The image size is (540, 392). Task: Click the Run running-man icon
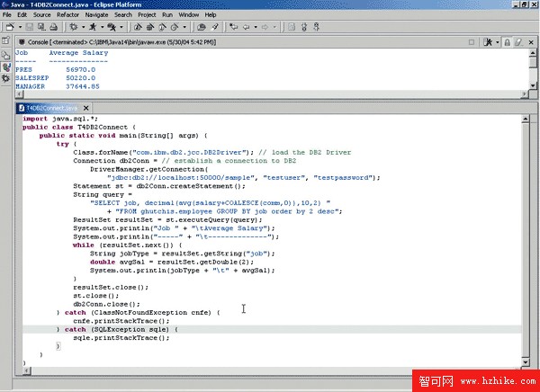tap(93, 27)
